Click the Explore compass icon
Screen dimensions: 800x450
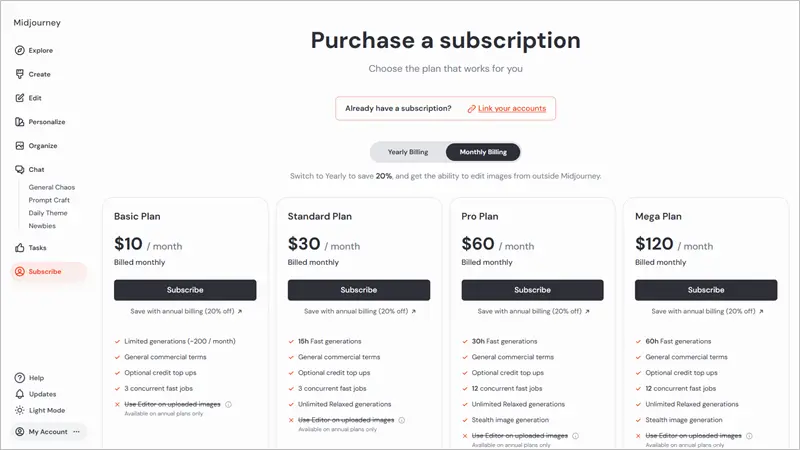coord(20,51)
